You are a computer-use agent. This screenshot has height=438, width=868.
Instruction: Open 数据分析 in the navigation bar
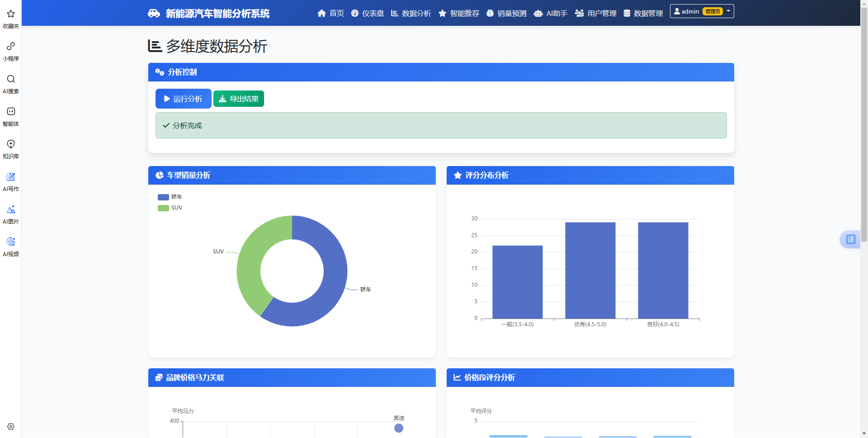click(411, 14)
